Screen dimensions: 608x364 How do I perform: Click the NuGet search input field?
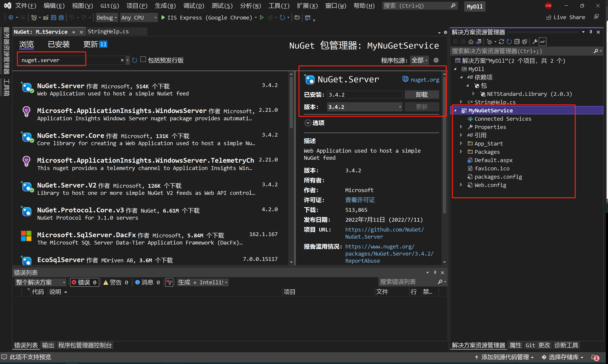pyautogui.click(x=70, y=60)
